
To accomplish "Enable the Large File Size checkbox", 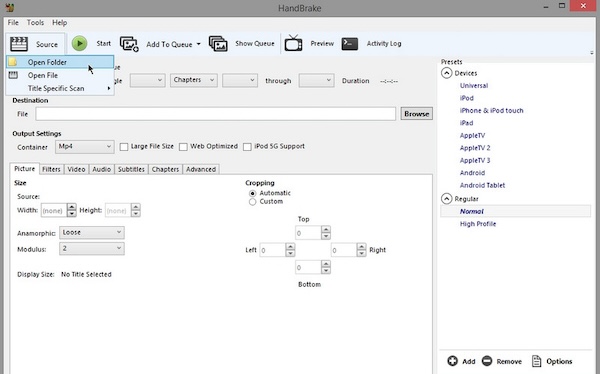I will pos(124,147).
